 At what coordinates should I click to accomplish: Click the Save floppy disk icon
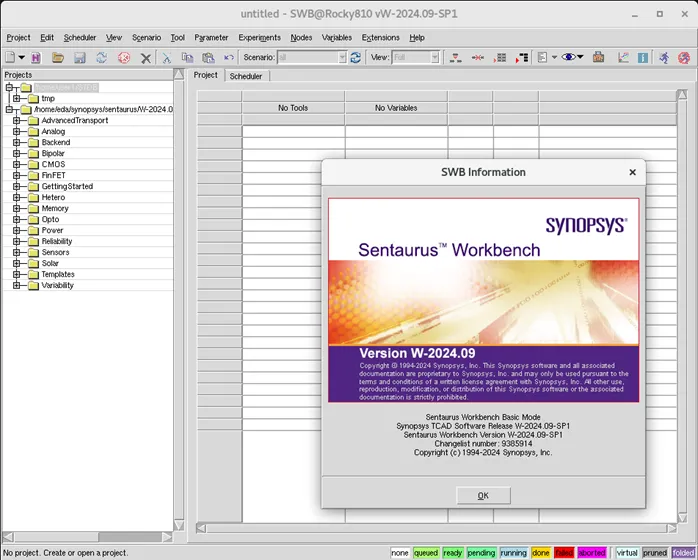80,57
